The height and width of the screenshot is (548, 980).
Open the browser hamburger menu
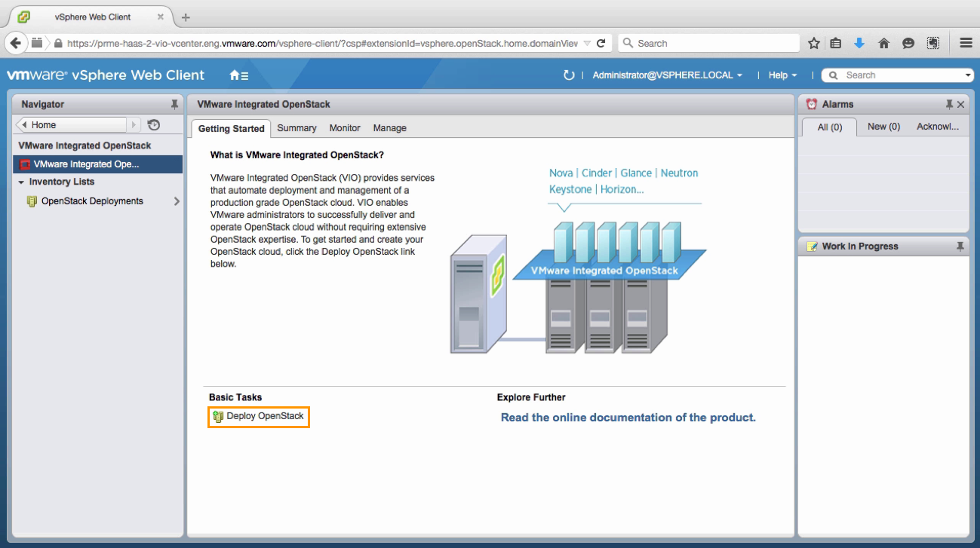(x=966, y=44)
